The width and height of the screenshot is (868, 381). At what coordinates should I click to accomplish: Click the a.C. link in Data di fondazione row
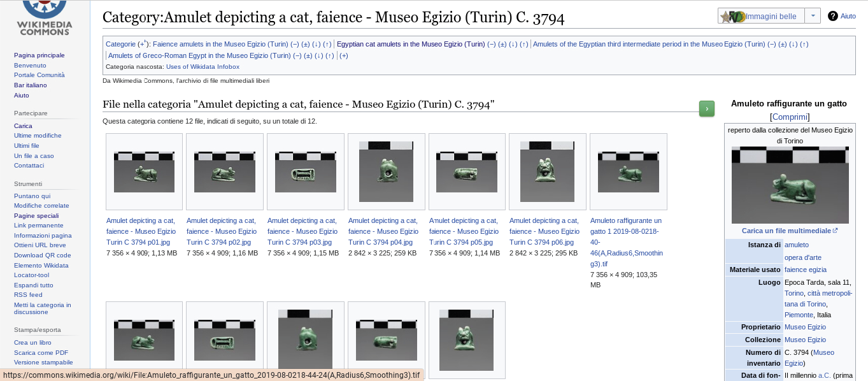[824, 375]
